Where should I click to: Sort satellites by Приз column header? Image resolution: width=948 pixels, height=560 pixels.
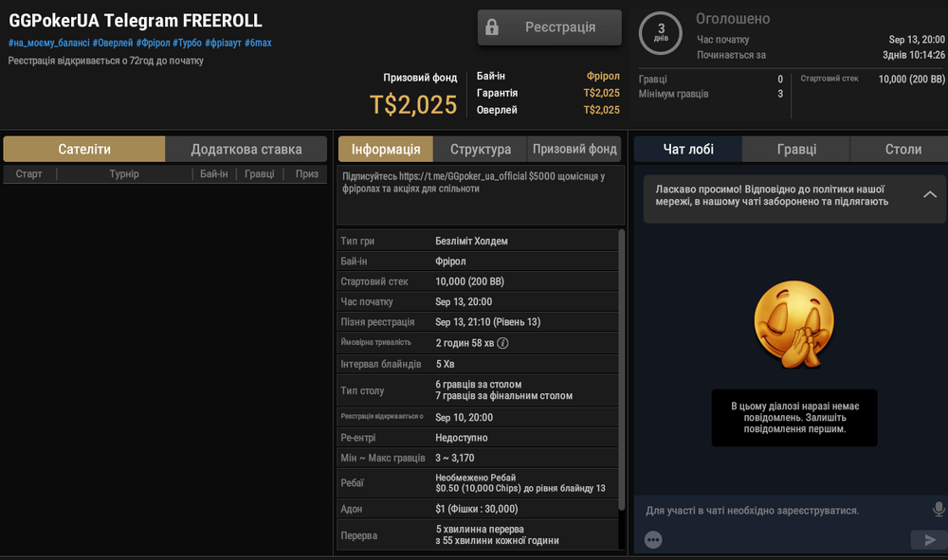pyautogui.click(x=306, y=174)
